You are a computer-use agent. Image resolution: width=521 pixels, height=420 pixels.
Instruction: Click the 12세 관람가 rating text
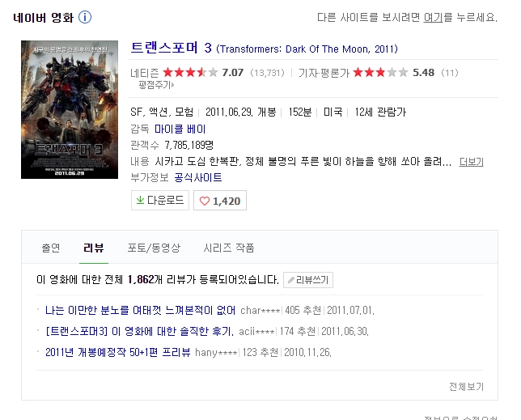(380, 112)
